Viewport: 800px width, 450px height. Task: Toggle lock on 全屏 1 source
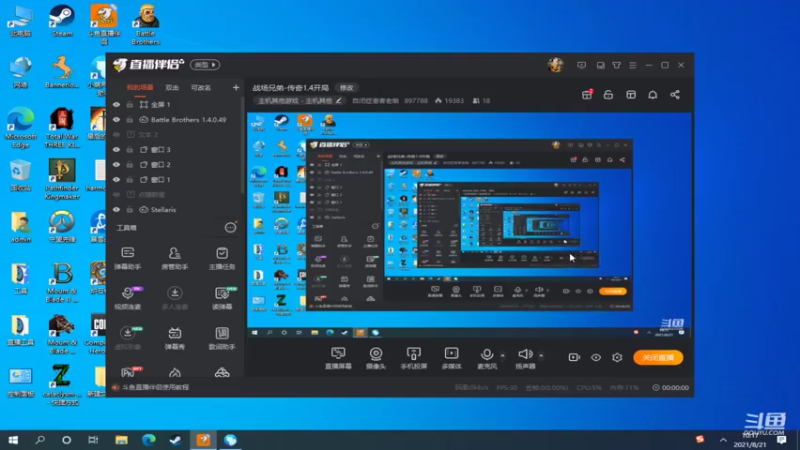130,105
